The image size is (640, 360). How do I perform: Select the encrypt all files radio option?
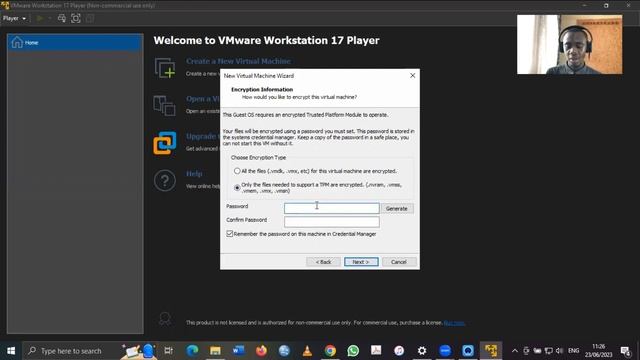[x=237, y=171]
